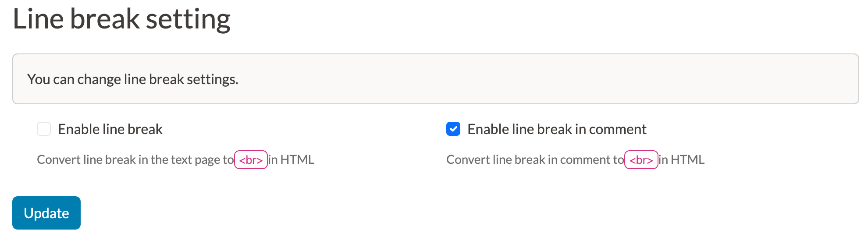Click "in HTML" after the text page <br> tag

pos(292,160)
